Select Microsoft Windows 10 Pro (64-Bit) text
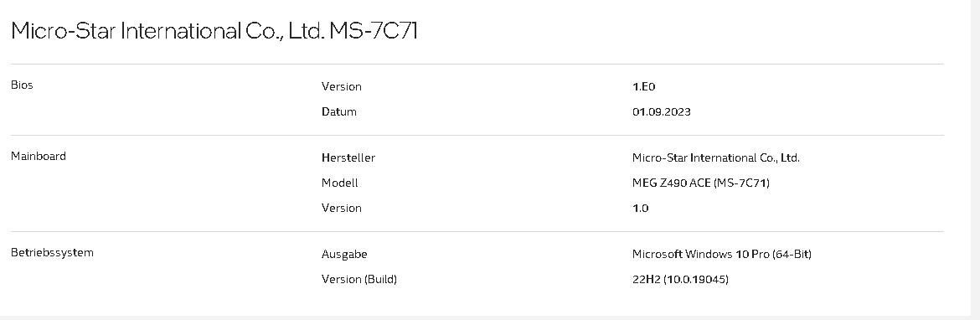Viewport: 980px width, 320px height. pos(722,255)
